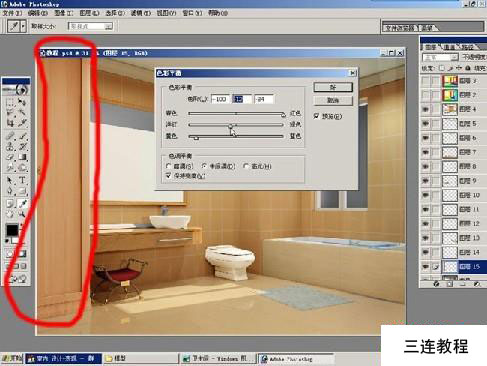Hide layer 15 with its eye icon
487x366 pixels.
426,267
